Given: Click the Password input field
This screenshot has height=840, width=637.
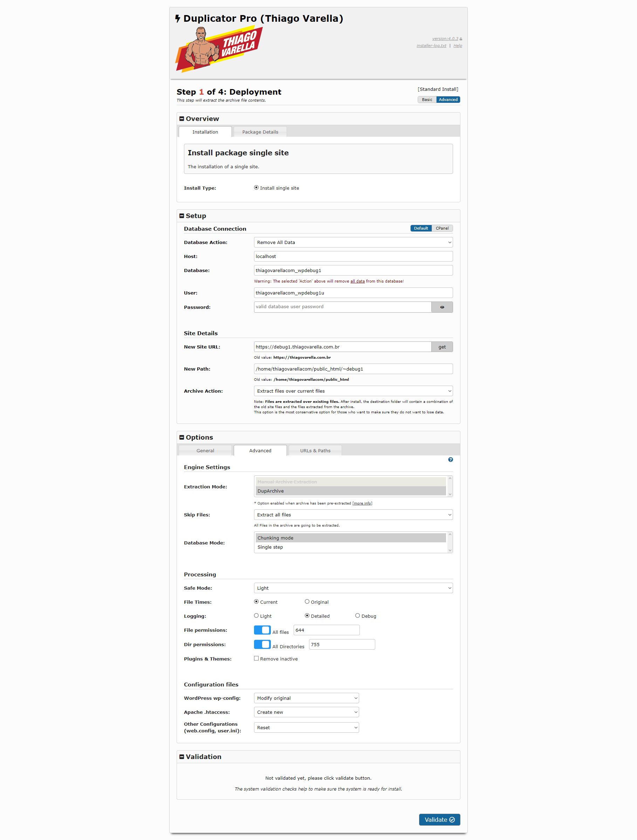Looking at the screenshot, I should point(342,307).
